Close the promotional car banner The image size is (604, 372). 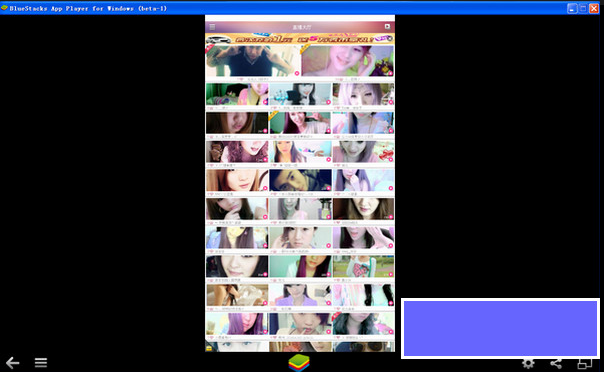(x=389, y=39)
